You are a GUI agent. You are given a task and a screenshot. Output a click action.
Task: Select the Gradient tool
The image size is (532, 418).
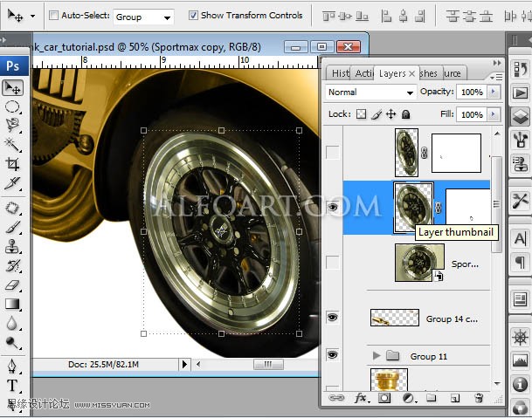click(13, 304)
